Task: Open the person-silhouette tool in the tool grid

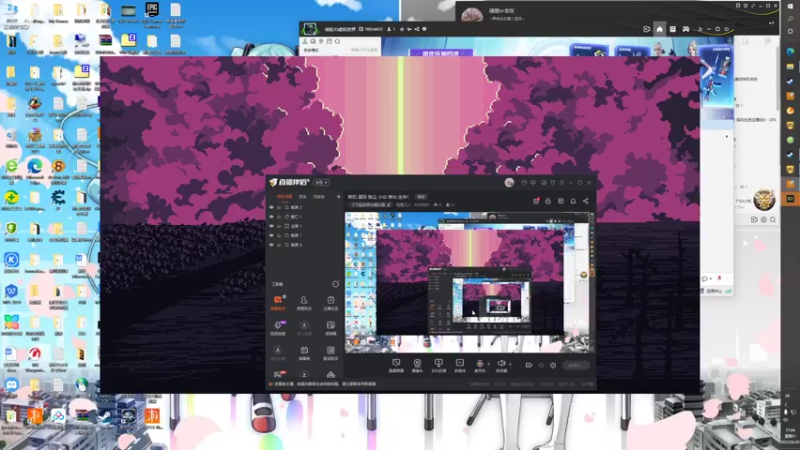Action: (304, 303)
